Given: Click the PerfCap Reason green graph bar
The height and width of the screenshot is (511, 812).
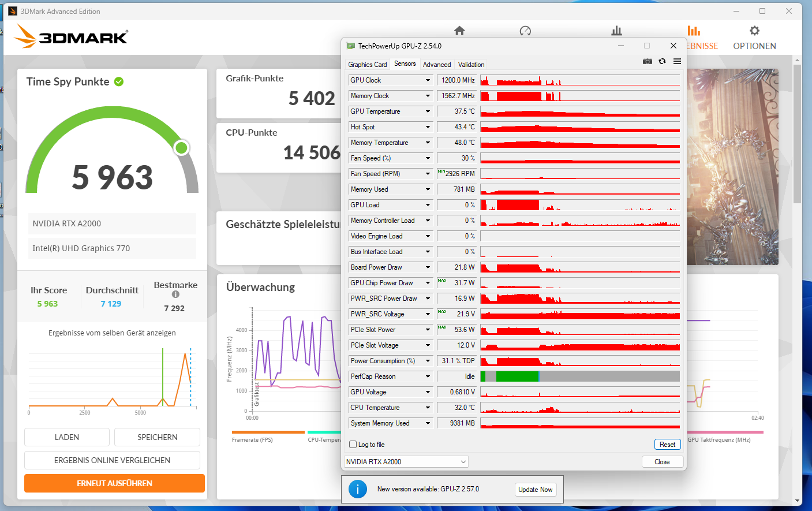Looking at the screenshot, I should click(x=517, y=376).
